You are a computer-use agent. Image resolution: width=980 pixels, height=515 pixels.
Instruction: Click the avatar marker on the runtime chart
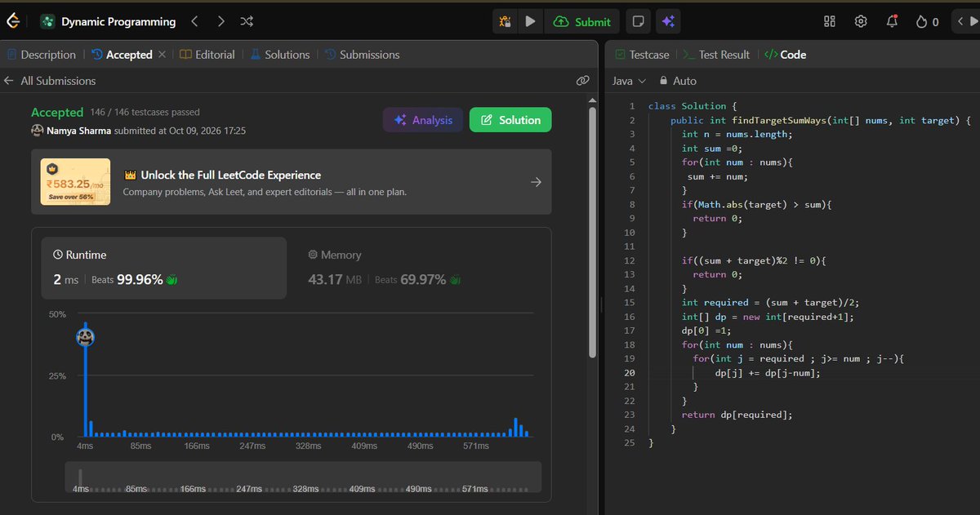[85, 336]
